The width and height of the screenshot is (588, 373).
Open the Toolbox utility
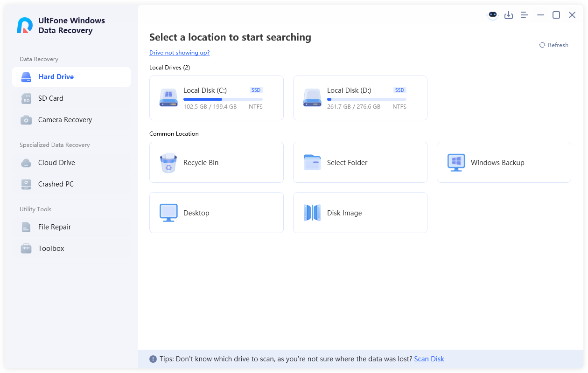(x=51, y=249)
